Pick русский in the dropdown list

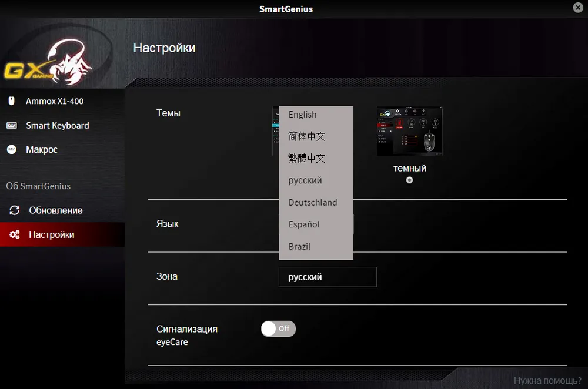316,180
